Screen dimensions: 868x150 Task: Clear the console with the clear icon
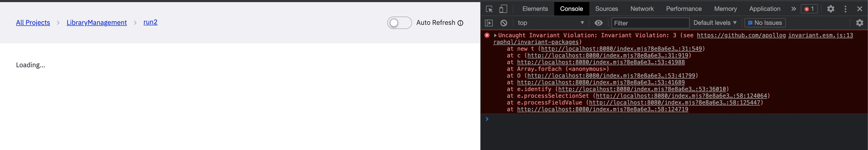pyautogui.click(x=503, y=22)
